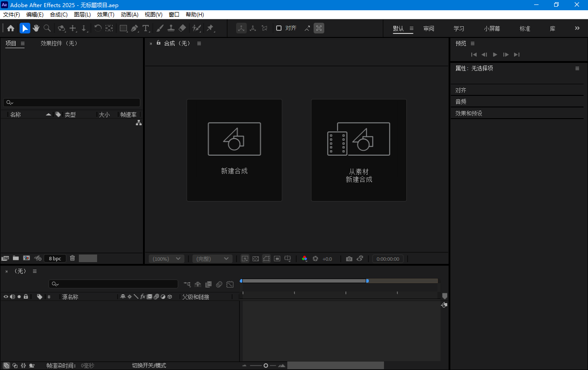Take a snapshot of the composition view

pos(349,258)
